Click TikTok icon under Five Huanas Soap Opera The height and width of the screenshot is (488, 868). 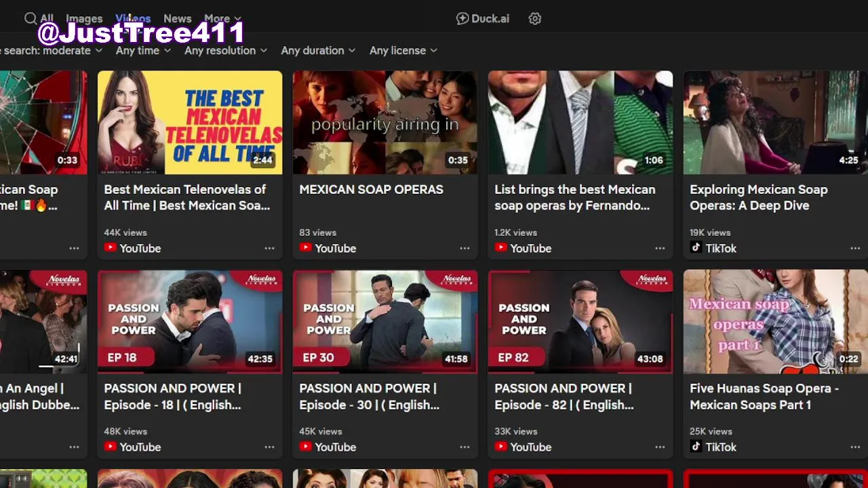point(696,447)
